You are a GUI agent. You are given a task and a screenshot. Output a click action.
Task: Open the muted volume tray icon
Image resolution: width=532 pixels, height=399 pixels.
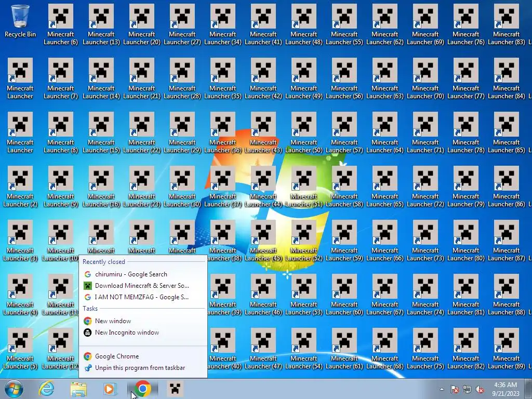480,390
